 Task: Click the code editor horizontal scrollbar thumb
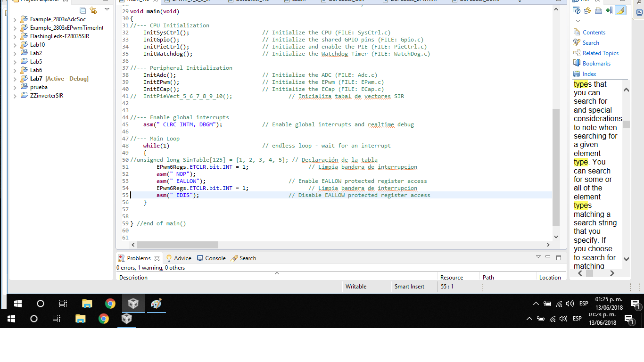coord(178,245)
